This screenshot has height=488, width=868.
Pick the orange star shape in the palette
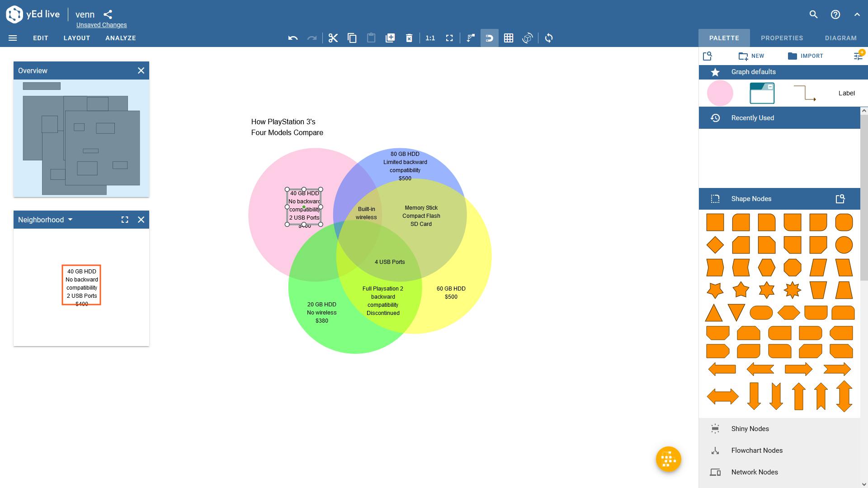coord(741,290)
